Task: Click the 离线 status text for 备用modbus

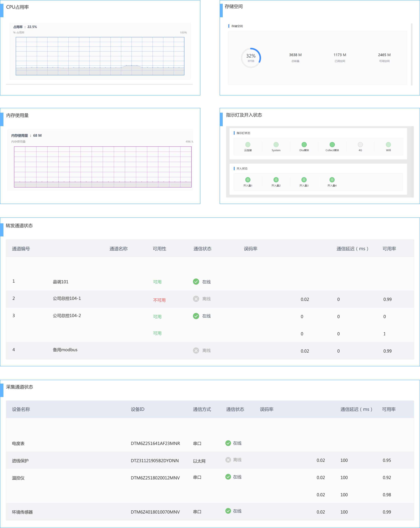Action: click(x=206, y=351)
